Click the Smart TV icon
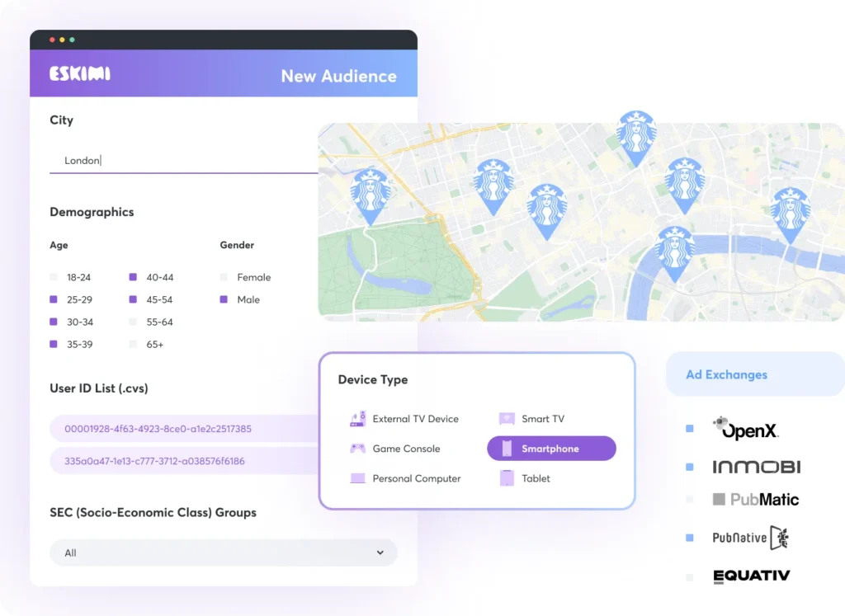This screenshot has width=845, height=616. coord(507,418)
